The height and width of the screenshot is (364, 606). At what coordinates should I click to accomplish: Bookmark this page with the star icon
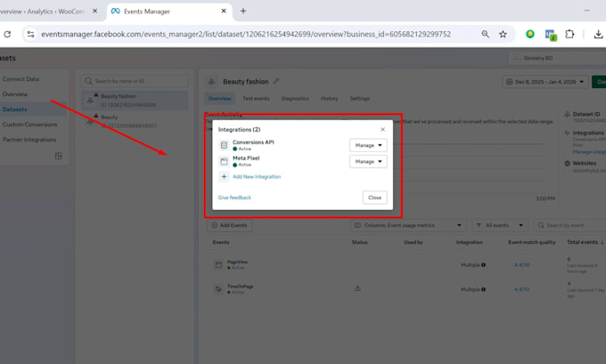[503, 35]
